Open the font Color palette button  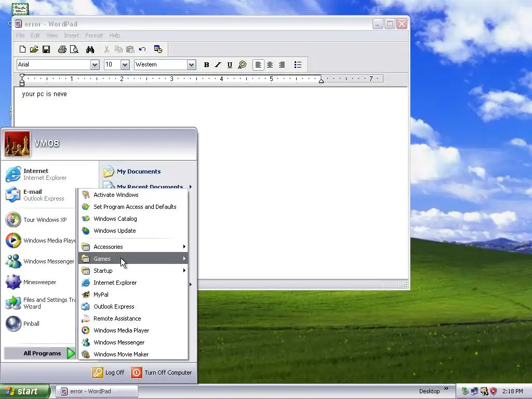pos(242,65)
